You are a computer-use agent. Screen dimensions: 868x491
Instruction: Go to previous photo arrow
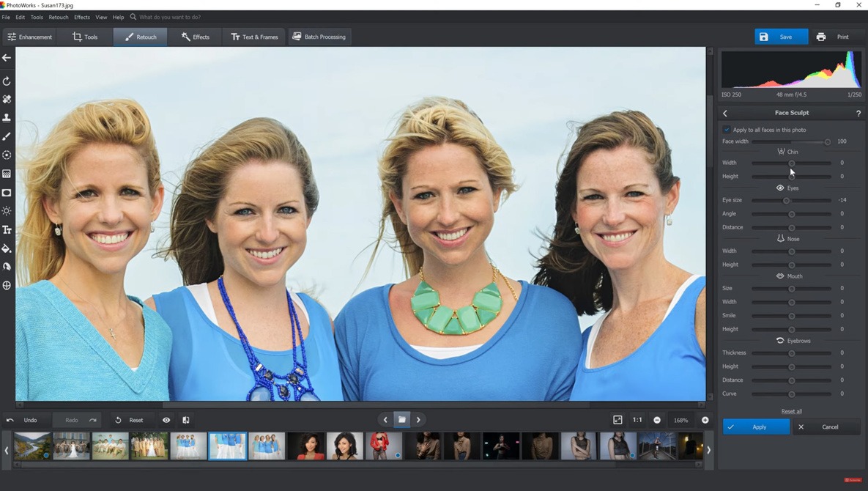pyautogui.click(x=385, y=420)
